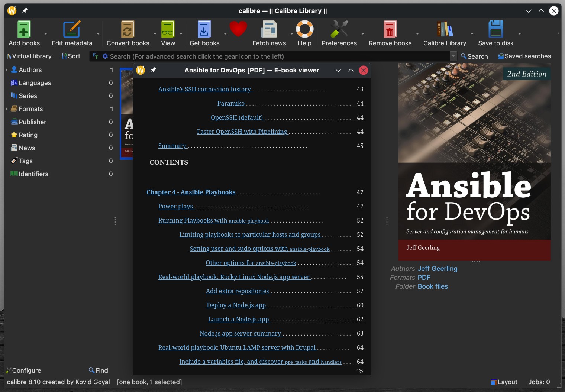
Task: Click the Search button
Action: click(474, 56)
